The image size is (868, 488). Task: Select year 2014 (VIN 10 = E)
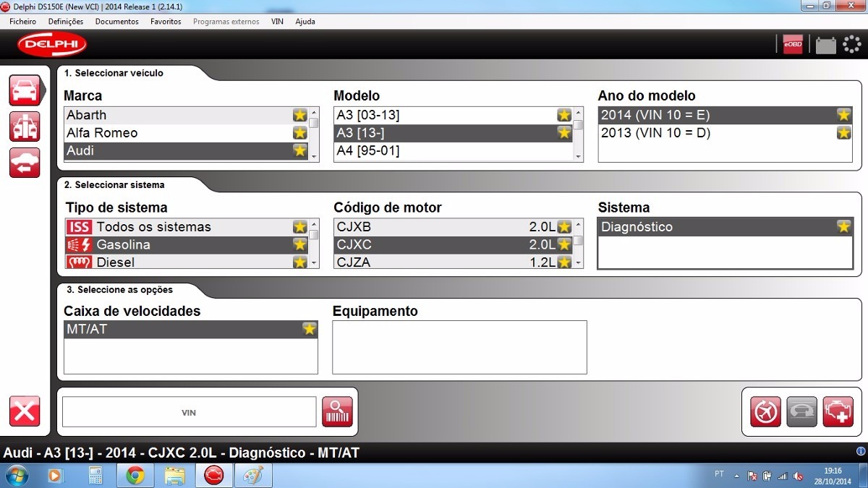[x=726, y=115]
